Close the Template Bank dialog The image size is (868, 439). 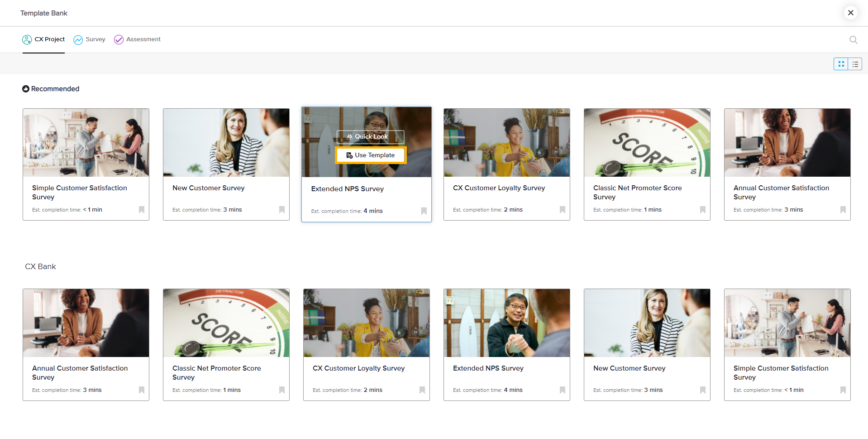coord(850,13)
